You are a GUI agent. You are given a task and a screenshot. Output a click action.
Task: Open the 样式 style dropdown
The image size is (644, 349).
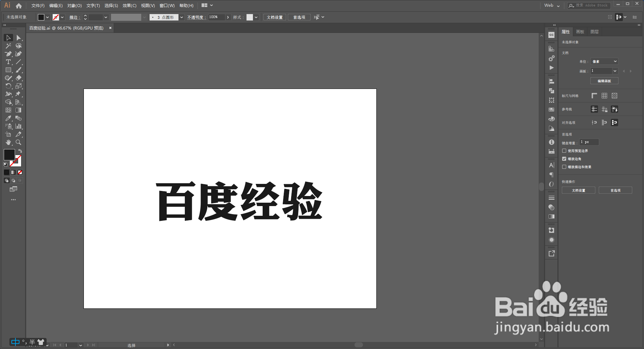tap(256, 17)
